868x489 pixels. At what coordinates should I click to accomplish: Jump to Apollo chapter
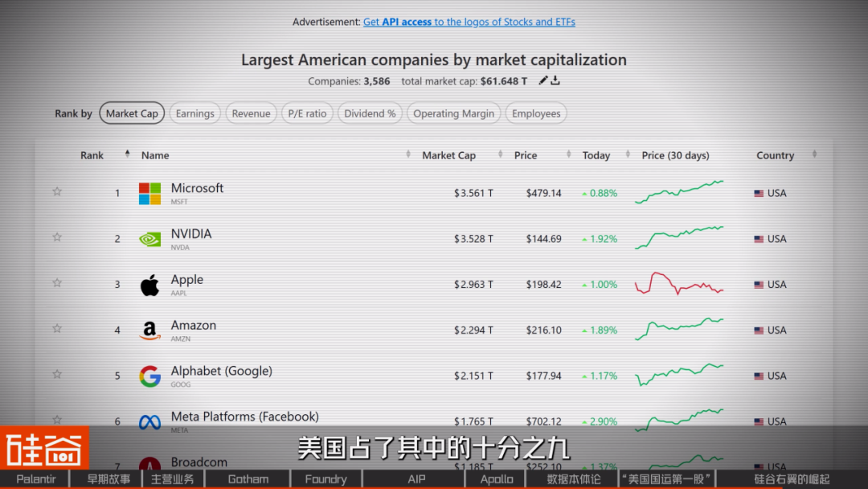[497, 479]
